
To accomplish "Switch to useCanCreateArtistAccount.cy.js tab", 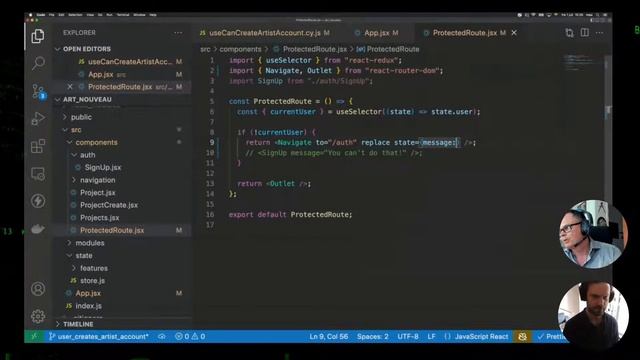I will [x=264, y=33].
